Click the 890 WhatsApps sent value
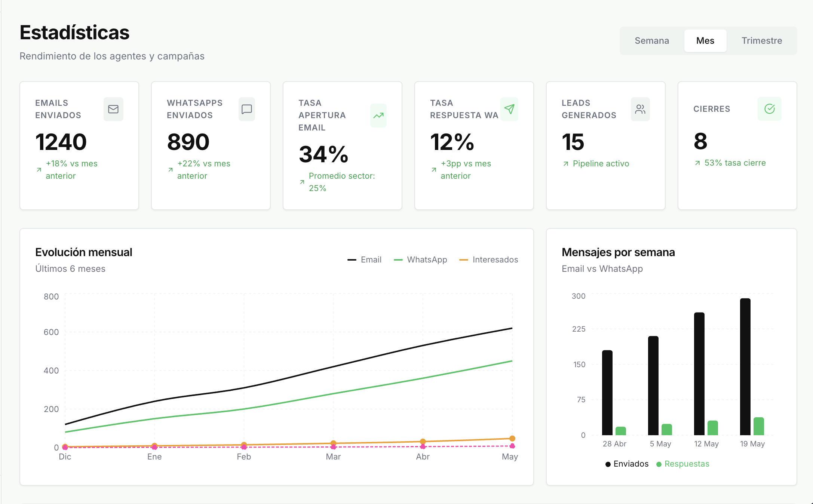The image size is (813, 504). (x=188, y=142)
